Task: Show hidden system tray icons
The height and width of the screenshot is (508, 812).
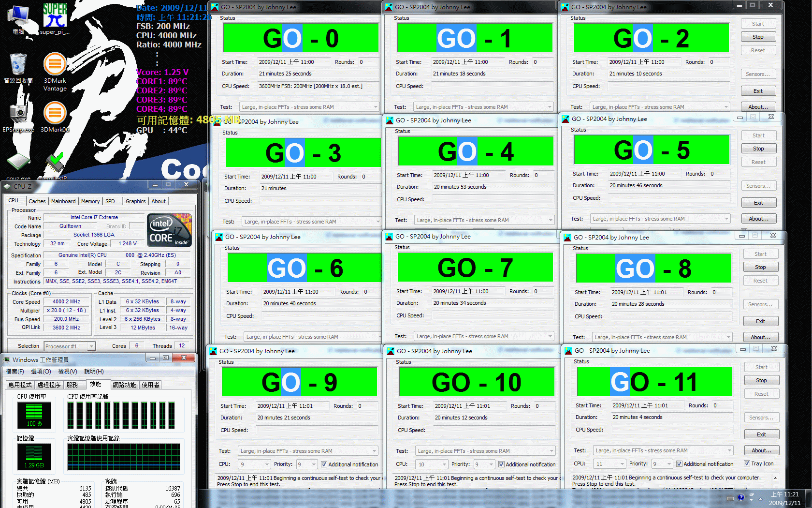Action: 760,498
